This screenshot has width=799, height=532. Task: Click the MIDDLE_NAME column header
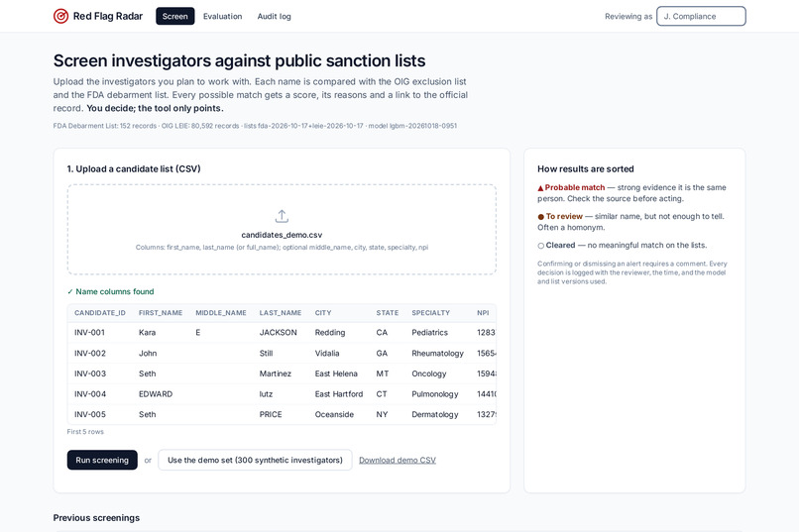pos(221,313)
